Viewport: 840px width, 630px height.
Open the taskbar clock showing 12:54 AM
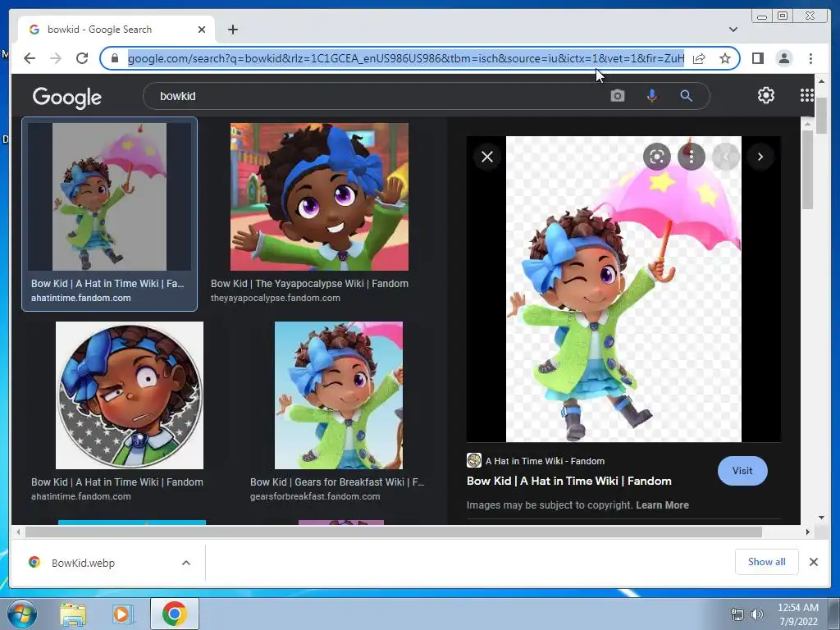798,614
